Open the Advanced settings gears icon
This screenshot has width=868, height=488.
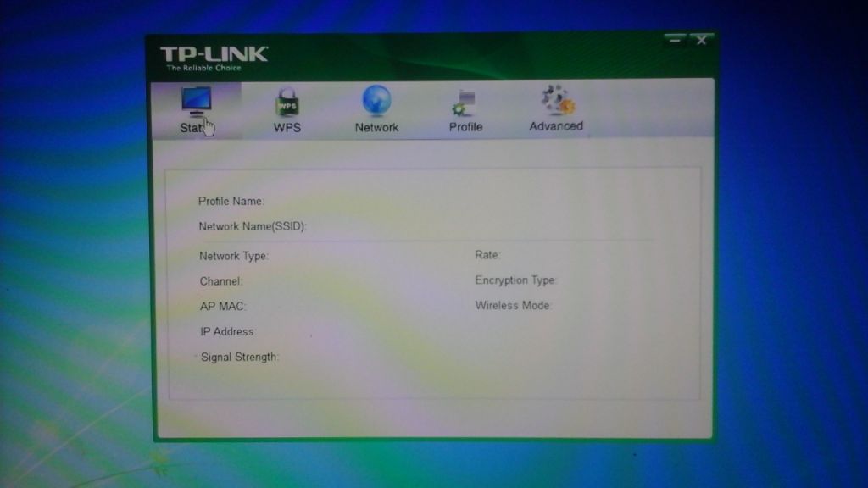558,100
